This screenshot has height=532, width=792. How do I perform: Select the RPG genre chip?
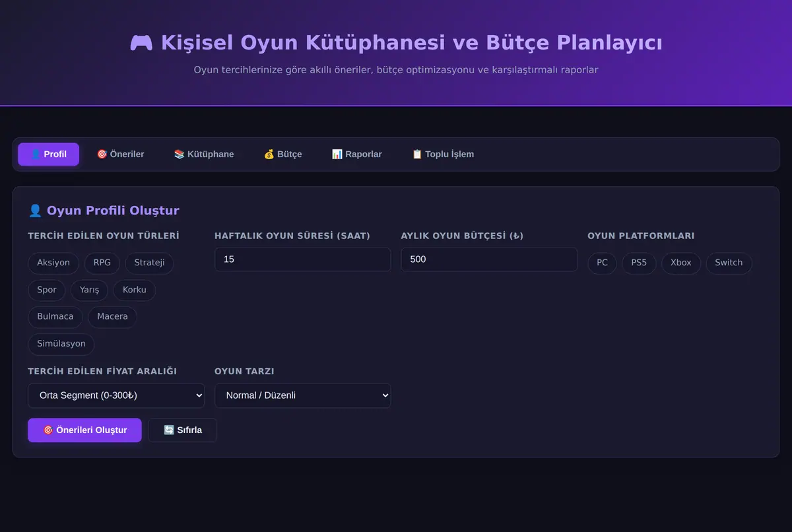pos(102,263)
